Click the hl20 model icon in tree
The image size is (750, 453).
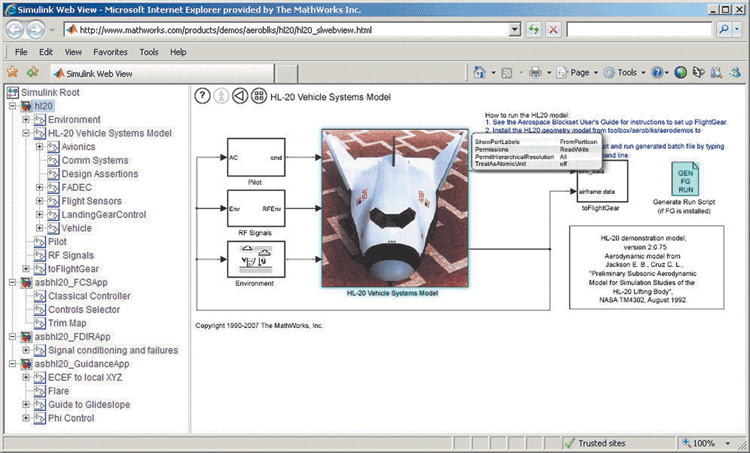coord(26,106)
